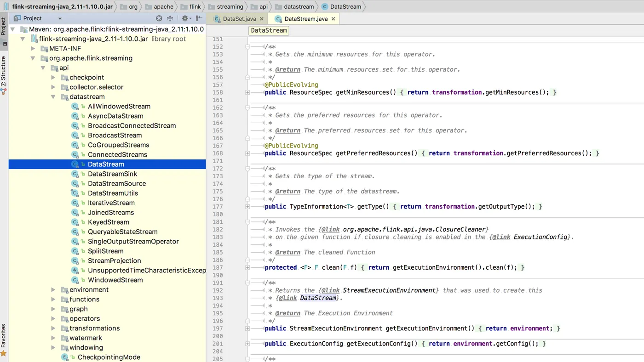Click the 'streaming' breadcrumb in navigation bar

point(225,6)
